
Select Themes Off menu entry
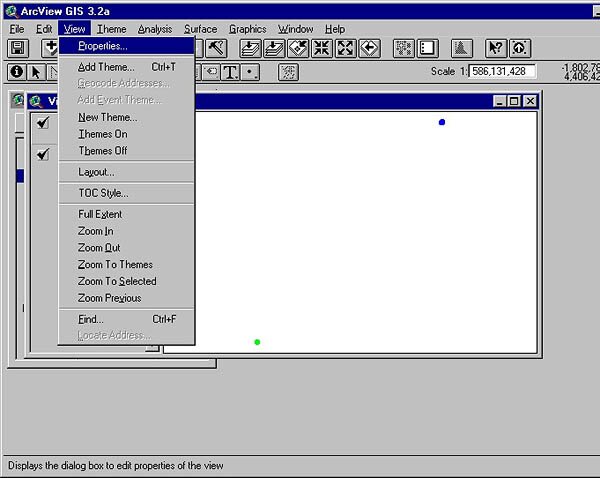[127, 151]
